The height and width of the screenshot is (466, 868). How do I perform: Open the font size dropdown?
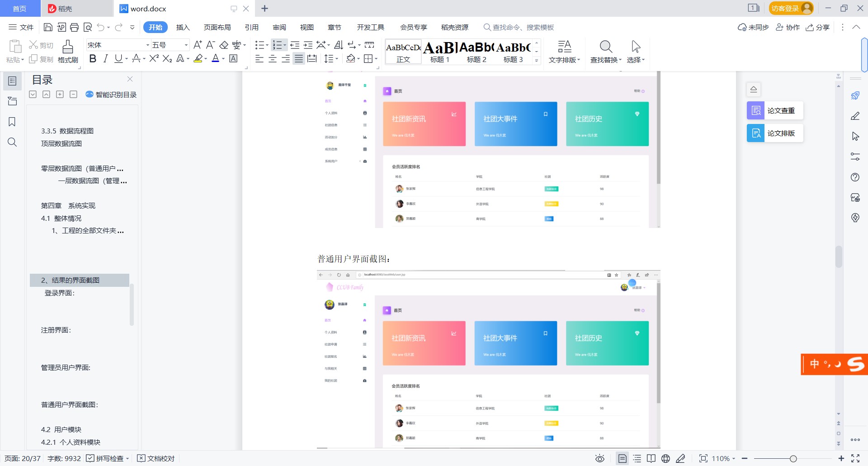click(x=186, y=45)
